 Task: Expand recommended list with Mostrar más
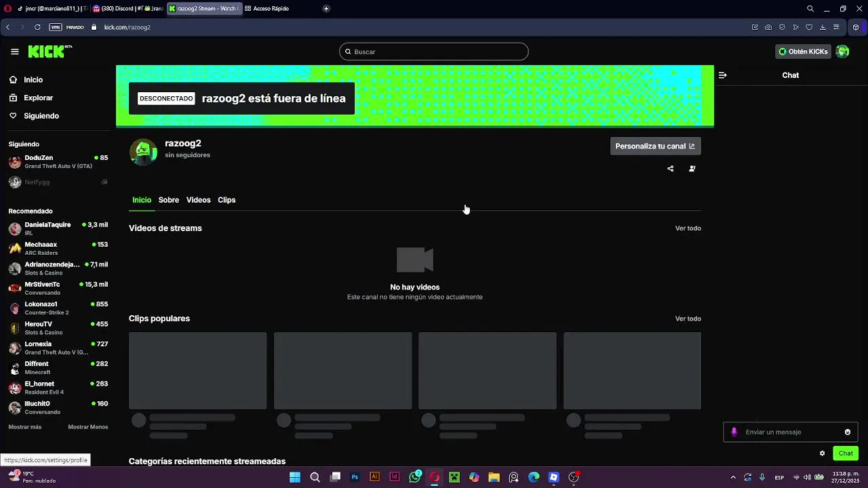tap(25, 427)
